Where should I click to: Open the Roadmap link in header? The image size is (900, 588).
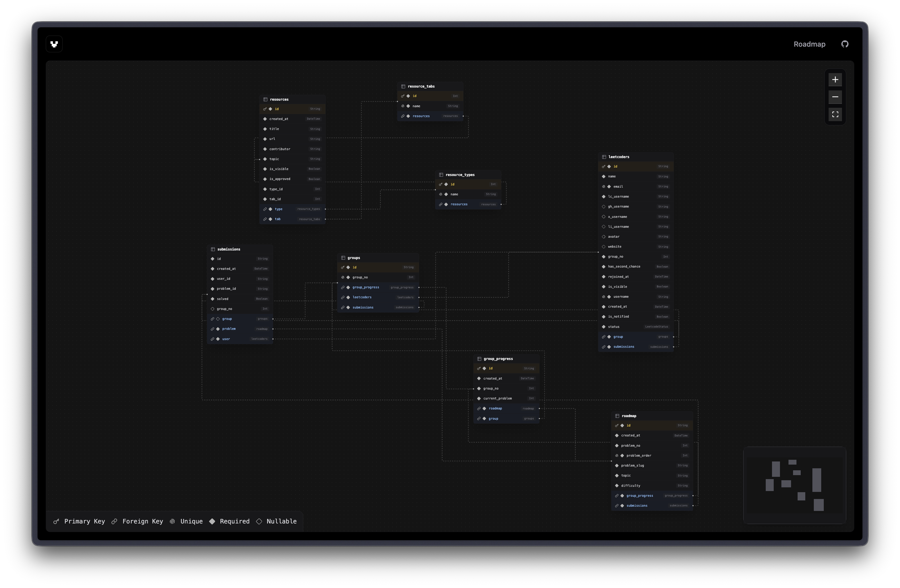pos(809,44)
